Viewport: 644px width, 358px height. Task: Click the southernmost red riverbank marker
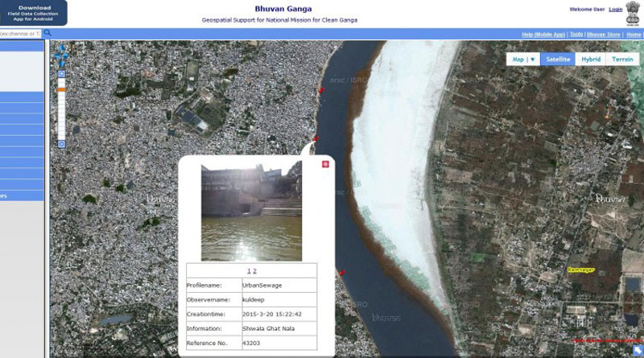pos(341,272)
